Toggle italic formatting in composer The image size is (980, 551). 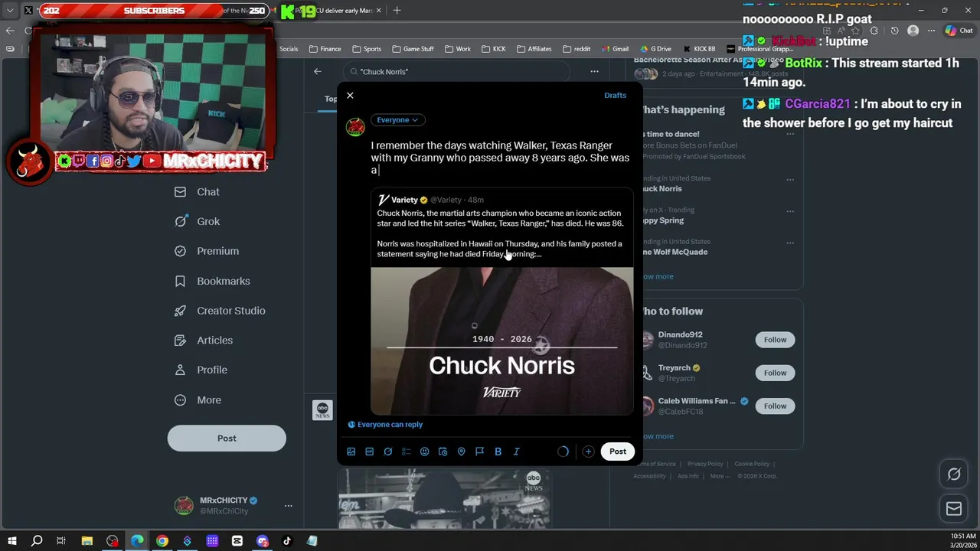click(516, 452)
